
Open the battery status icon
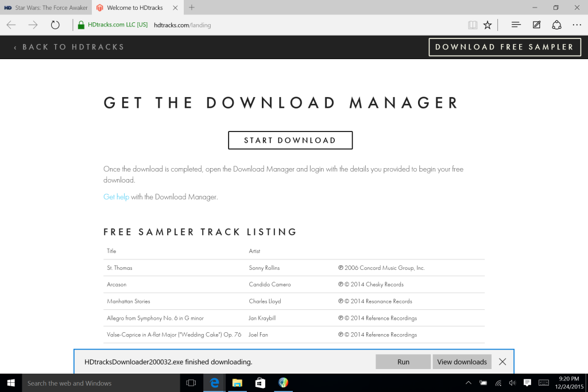tap(483, 383)
